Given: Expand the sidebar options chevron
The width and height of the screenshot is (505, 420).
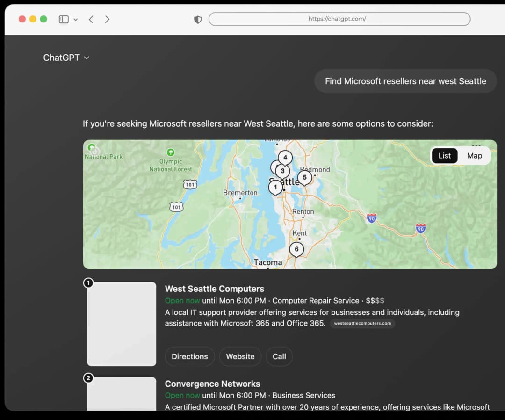Looking at the screenshot, I should pyautogui.click(x=76, y=20).
